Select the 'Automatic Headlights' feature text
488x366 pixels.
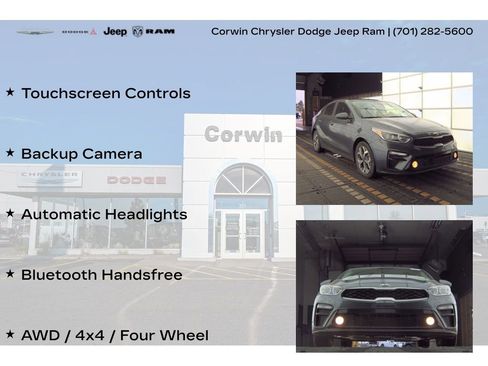point(104,214)
